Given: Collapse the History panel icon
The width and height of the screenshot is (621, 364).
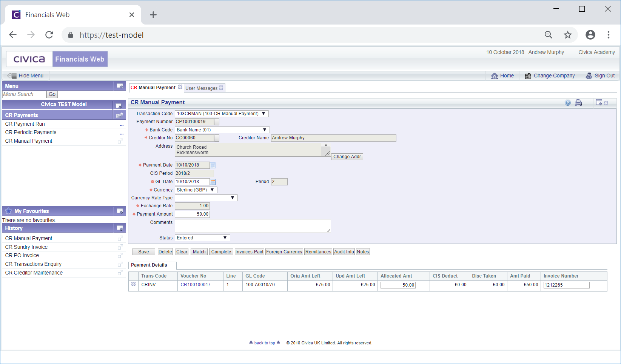Looking at the screenshot, I should click(120, 228).
